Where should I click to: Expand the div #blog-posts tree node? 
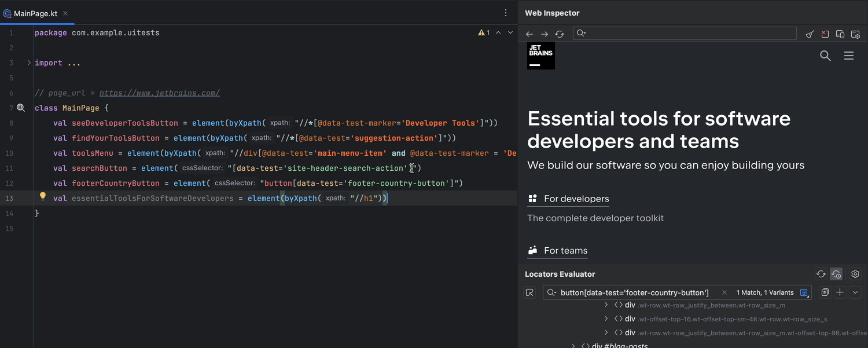(x=573, y=346)
